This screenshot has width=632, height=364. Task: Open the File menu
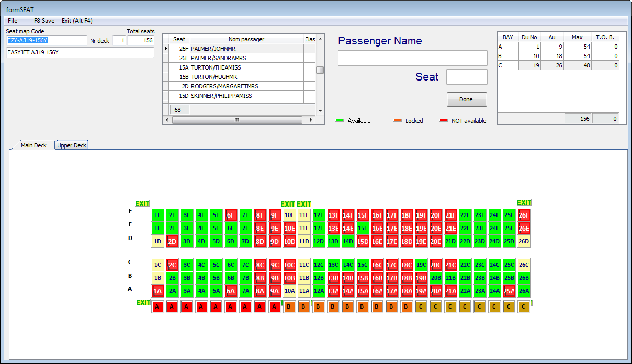tap(13, 21)
